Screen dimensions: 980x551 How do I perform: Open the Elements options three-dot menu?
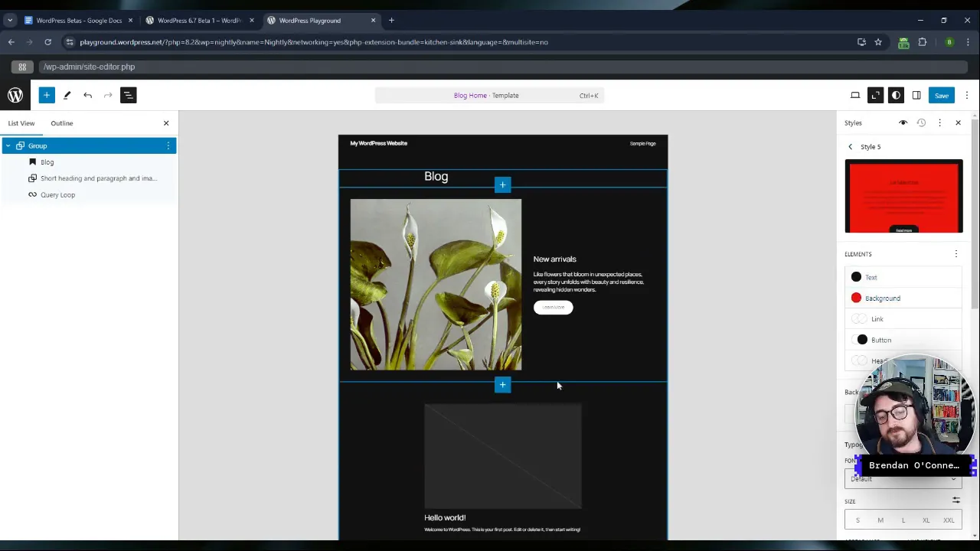coord(955,253)
